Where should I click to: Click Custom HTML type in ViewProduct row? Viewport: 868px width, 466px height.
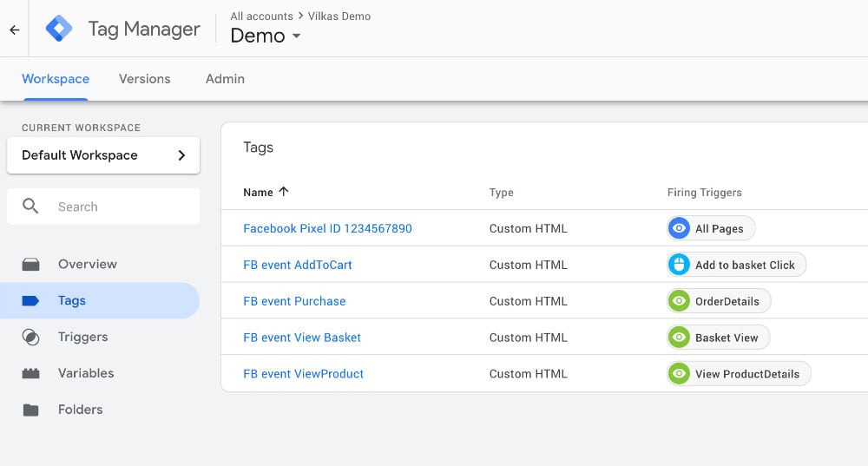coord(528,374)
